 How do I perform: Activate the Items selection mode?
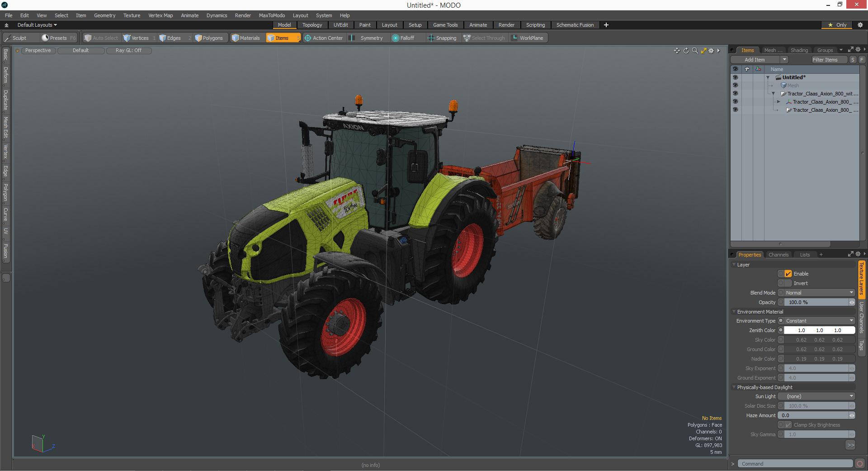click(282, 38)
